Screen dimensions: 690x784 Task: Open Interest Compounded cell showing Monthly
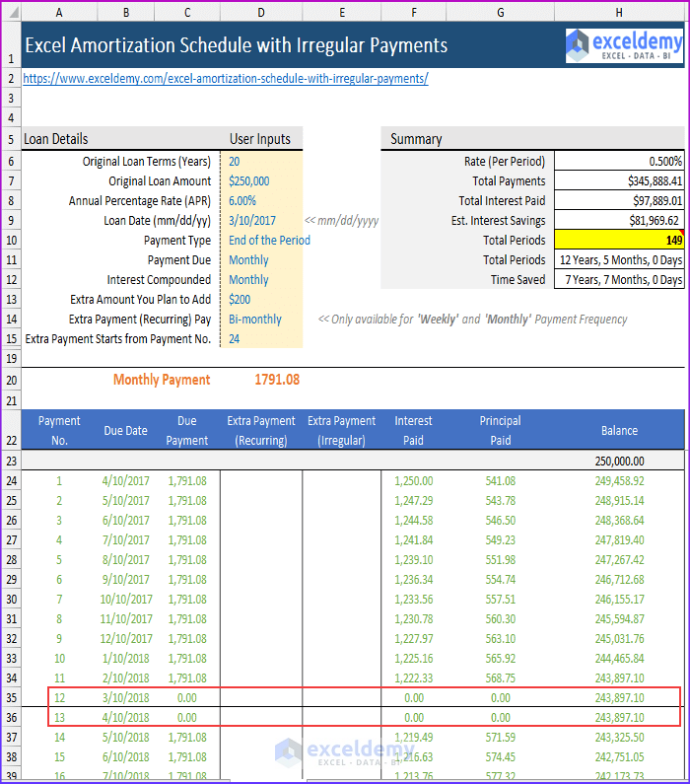click(261, 280)
